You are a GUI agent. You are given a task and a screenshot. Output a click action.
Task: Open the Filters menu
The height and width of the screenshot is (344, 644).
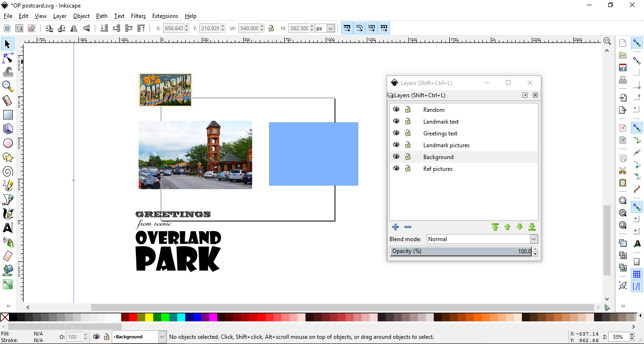(138, 16)
